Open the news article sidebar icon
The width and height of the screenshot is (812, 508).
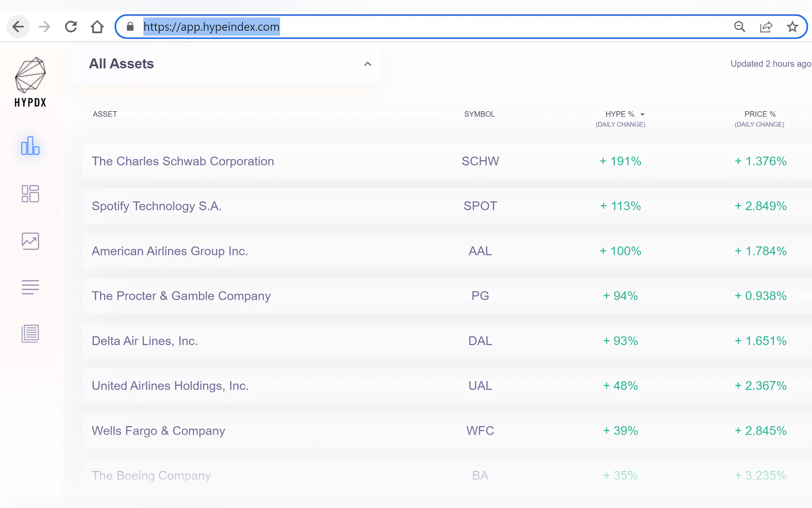(x=30, y=334)
